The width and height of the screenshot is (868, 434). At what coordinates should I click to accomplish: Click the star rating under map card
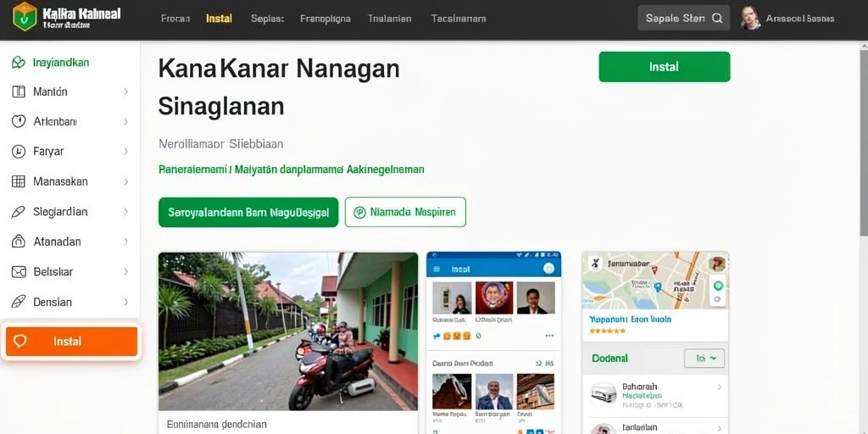click(607, 331)
